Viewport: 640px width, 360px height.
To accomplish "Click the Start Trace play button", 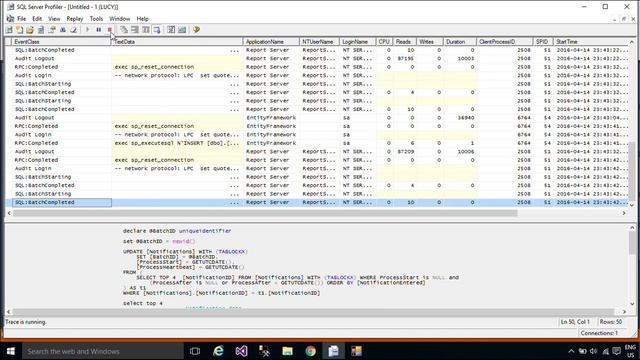I will [x=87, y=30].
